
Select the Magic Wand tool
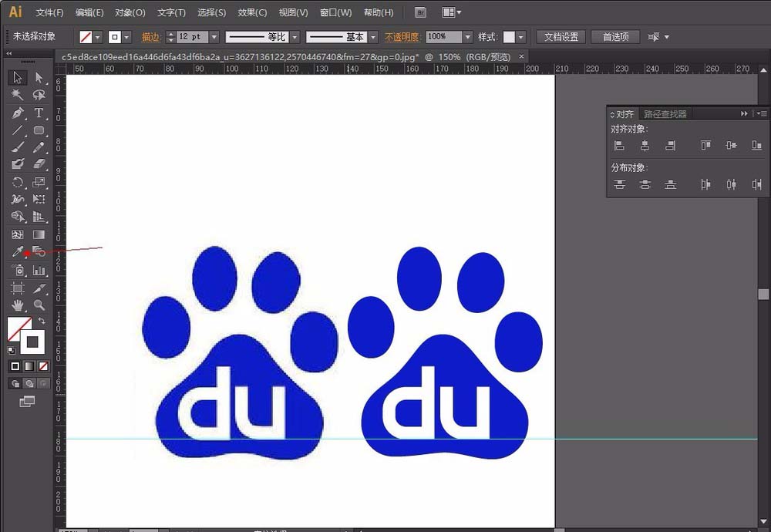[x=18, y=94]
